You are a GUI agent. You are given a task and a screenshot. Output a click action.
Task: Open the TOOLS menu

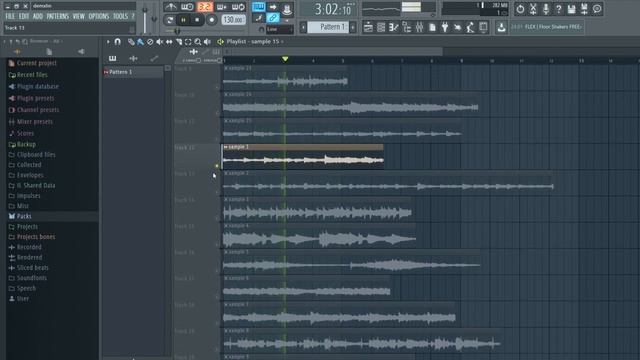pos(120,16)
